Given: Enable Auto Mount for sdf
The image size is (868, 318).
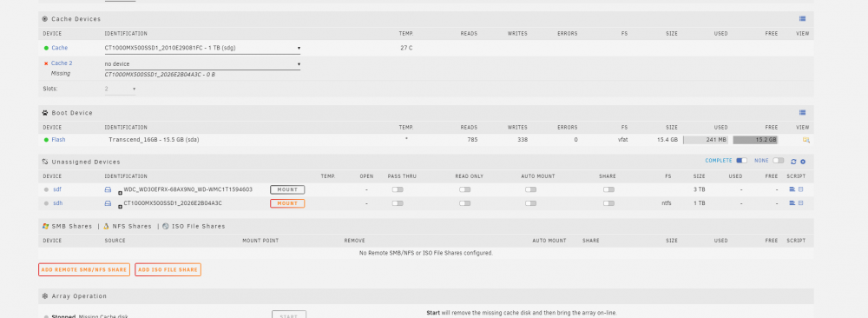Looking at the screenshot, I should (x=531, y=189).
